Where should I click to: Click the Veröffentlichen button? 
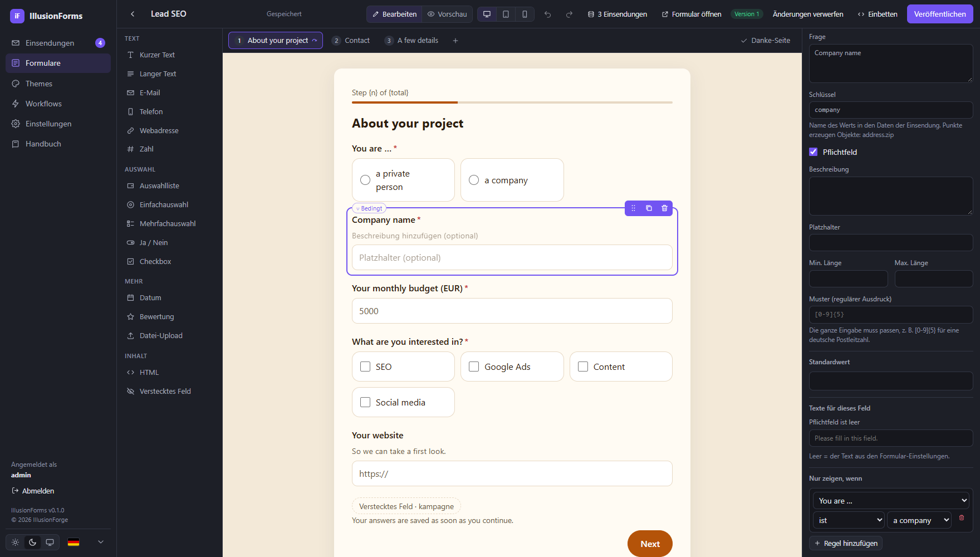pyautogui.click(x=940, y=14)
